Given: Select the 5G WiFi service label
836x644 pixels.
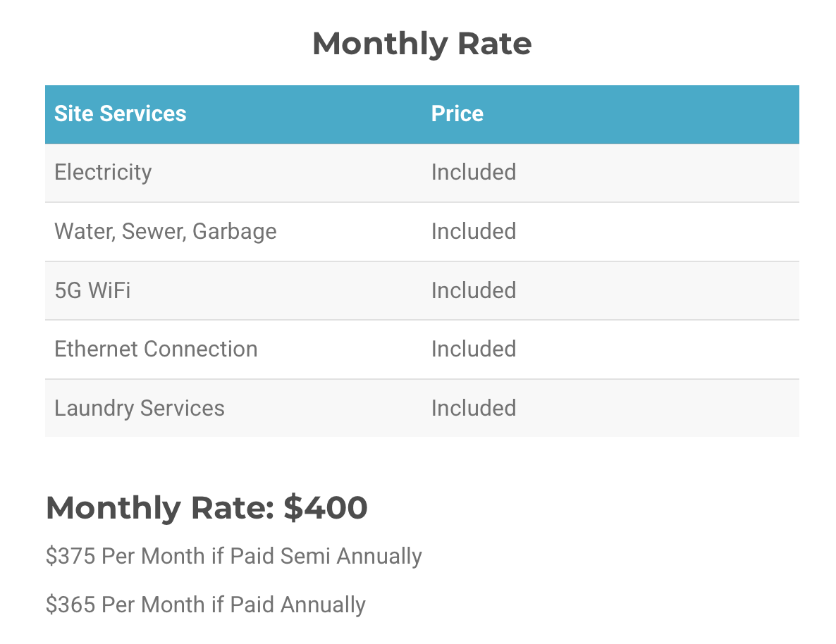Looking at the screenshot, I should pos(92,290).
